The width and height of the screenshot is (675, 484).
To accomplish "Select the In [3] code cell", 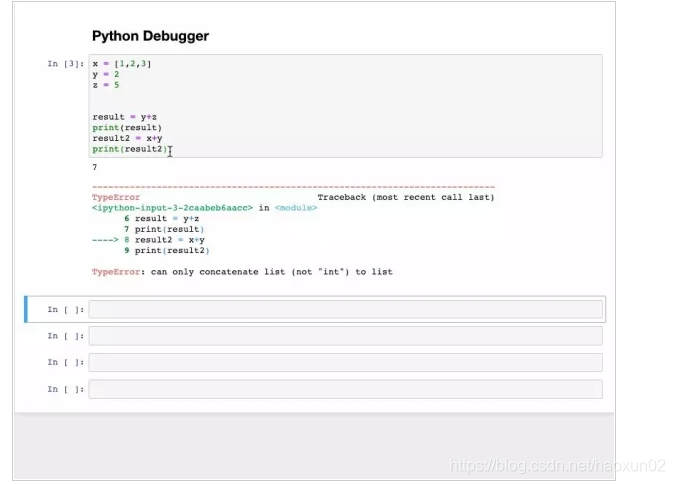I will coord(345,106).
